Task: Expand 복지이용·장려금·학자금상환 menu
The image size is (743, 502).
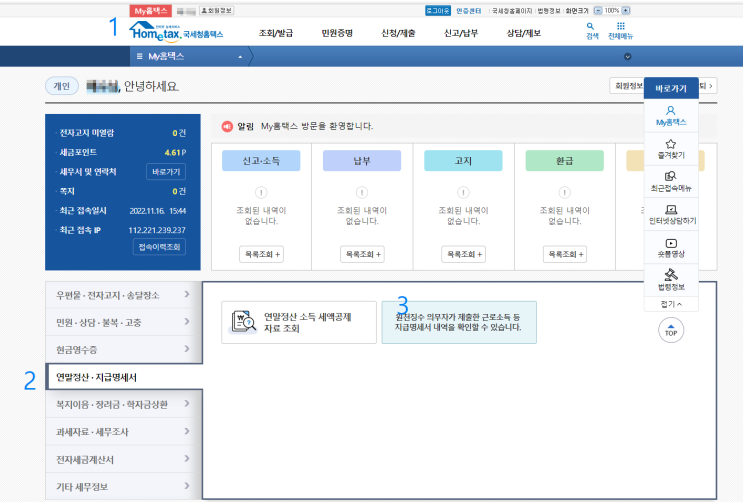Action: 123,404
